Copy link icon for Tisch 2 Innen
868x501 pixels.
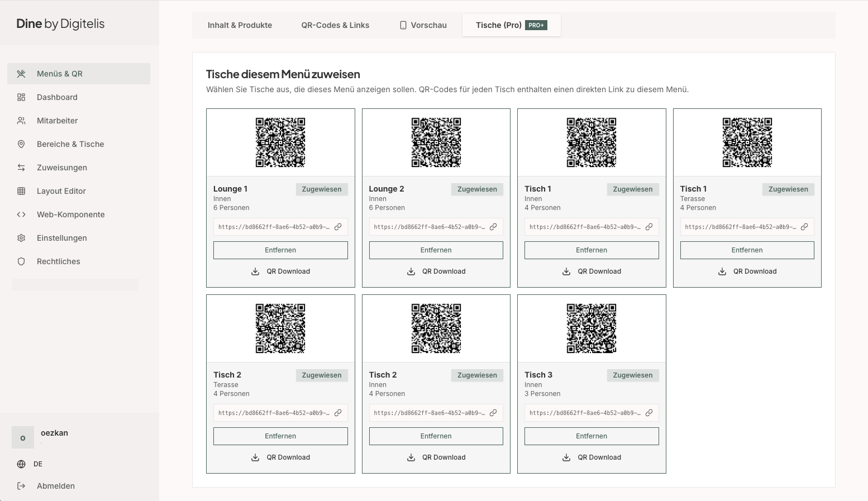[493, 413]
